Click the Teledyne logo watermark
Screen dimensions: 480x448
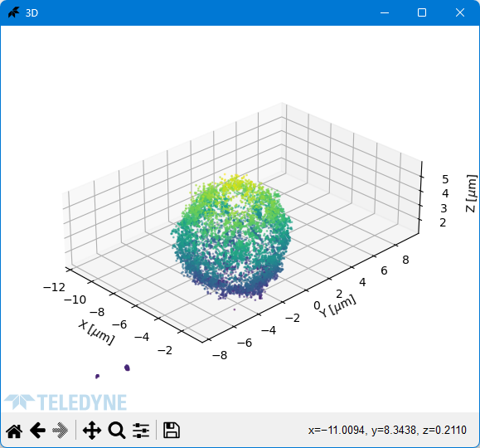point(65,402)
